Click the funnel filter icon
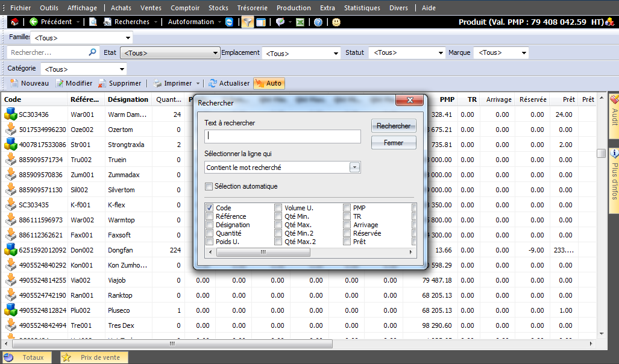 247,22
